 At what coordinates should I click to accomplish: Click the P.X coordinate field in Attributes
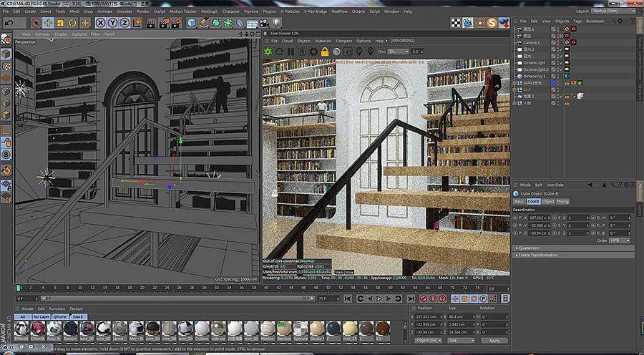pos(539,218)
